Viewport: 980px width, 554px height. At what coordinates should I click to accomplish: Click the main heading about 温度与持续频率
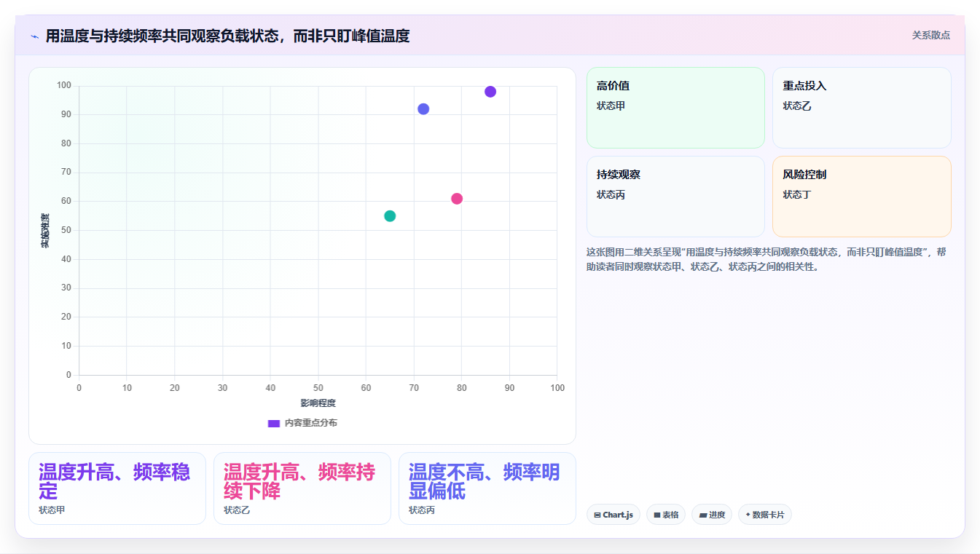(227, 36)
